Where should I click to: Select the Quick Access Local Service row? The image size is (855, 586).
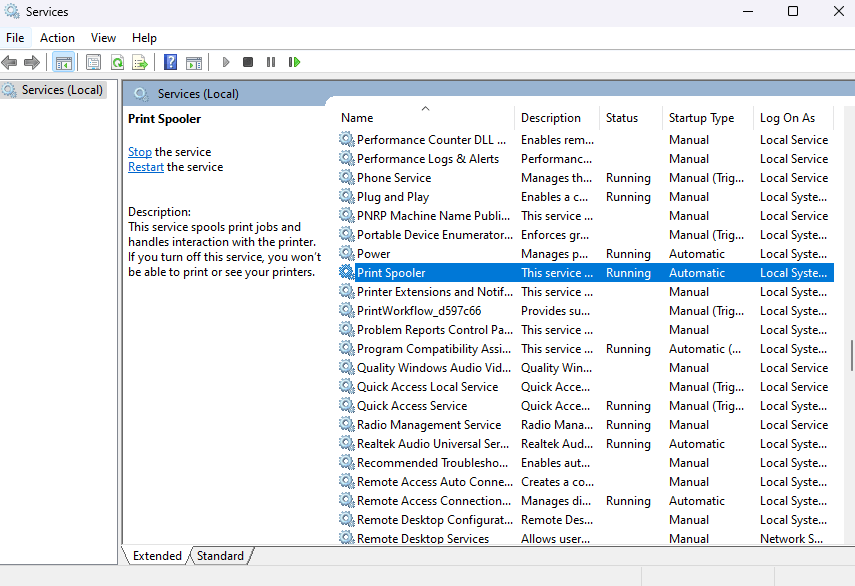(586, 386)
